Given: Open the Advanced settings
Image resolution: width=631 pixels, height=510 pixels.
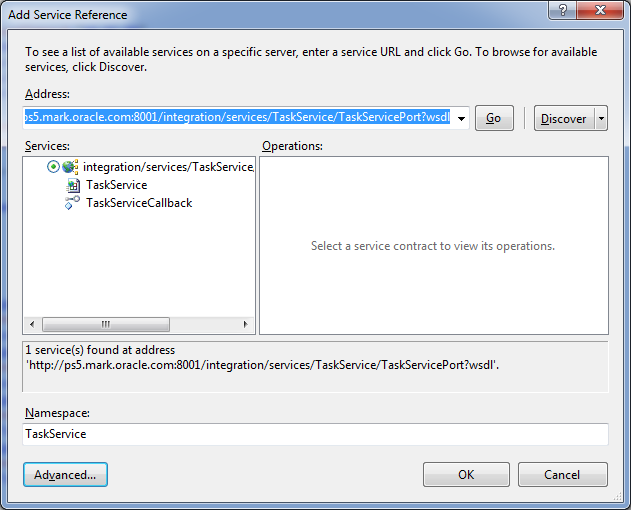Looking at the screenshot, I should pyautogui.click(x=65, y=474).
